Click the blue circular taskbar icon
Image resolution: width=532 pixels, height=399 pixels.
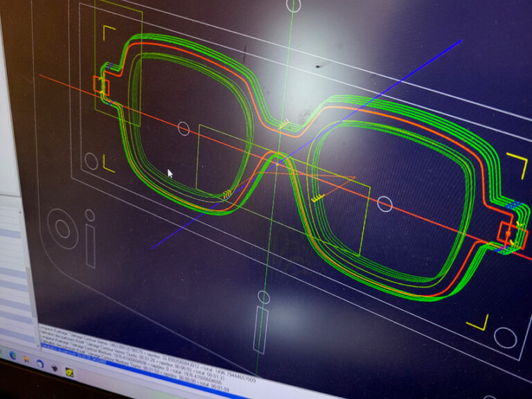click(x=40, y=364)
